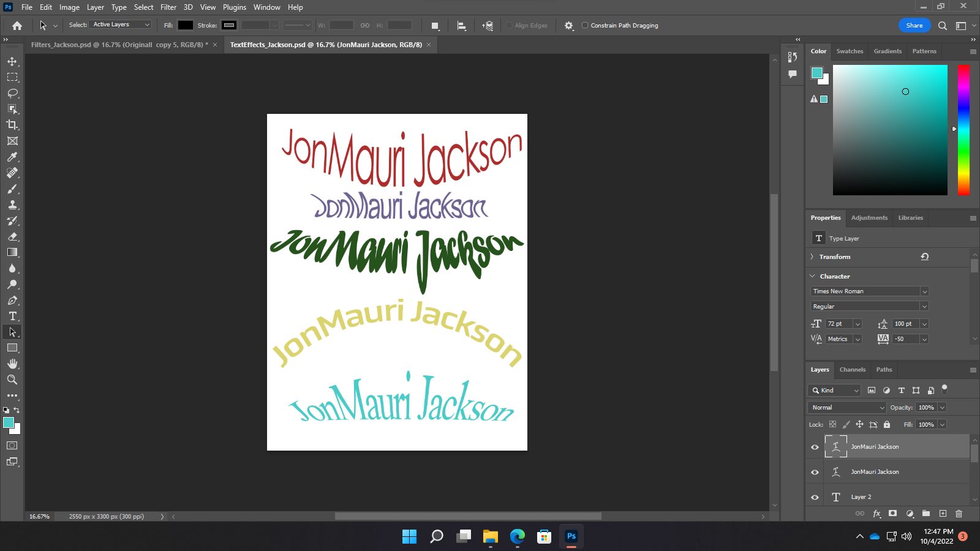The width and height of the screenshot is (980, 551).
Task: Select the Eyedropper tool
Action: [x=12, y=157]
